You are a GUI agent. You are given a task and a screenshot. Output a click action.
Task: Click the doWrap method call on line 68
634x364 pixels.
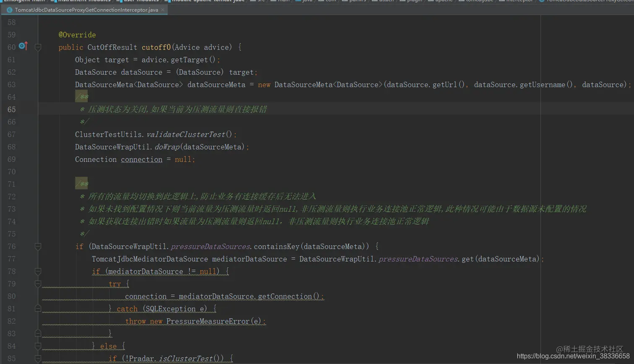tap(167, 147)
